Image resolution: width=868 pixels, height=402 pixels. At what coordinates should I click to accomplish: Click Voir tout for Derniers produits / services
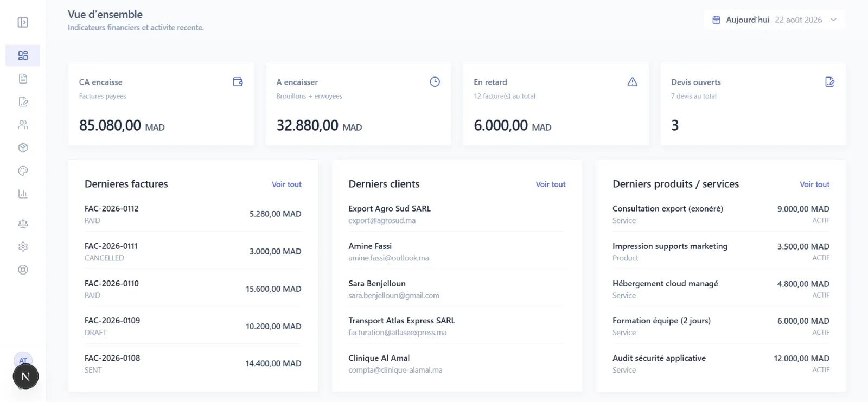(814, 184)
